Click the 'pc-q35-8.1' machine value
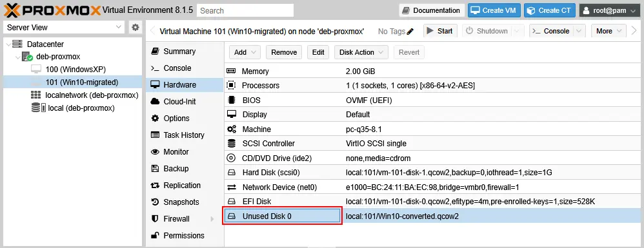Viewport: 644px width, 248px height. click(x=364, y=129)
